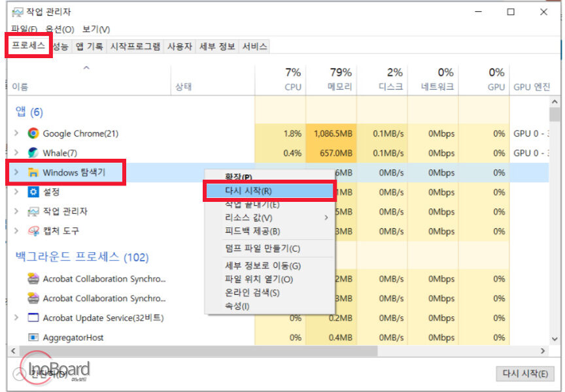Click the 앱 (6) group header
The image size is (565, 392).
(x=29, y=112)
